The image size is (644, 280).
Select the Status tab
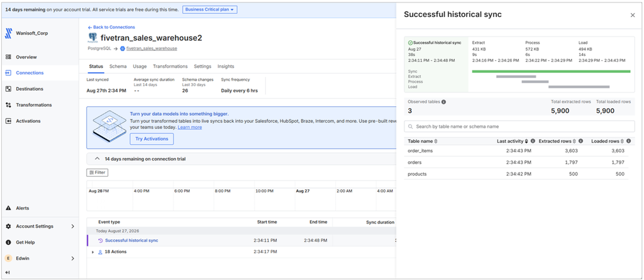[96, 66]
